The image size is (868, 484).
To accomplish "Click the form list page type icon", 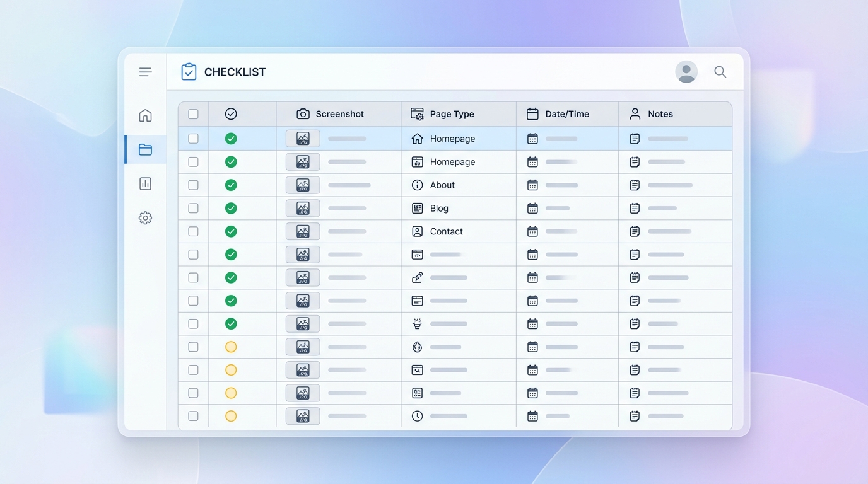I will (x=417, y=393).
